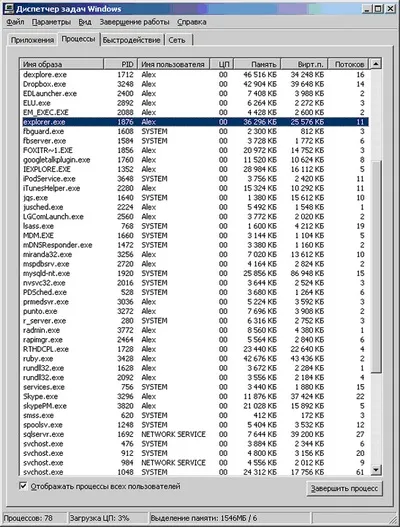Select the fbserver.exe process
The height and width of the screenshot is (527, 400).
point(194,141)
